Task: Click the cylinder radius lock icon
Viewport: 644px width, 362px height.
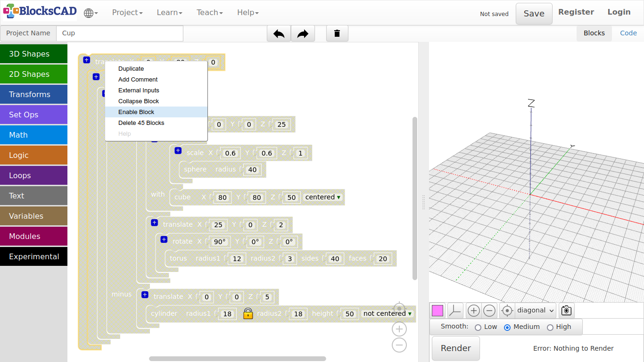Action: (248, 313)
